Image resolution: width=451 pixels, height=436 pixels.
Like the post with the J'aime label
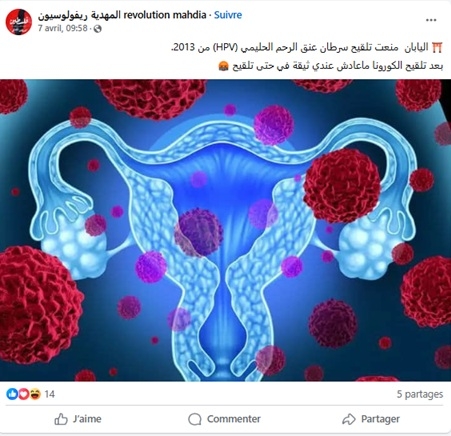[x=87, y=419]
